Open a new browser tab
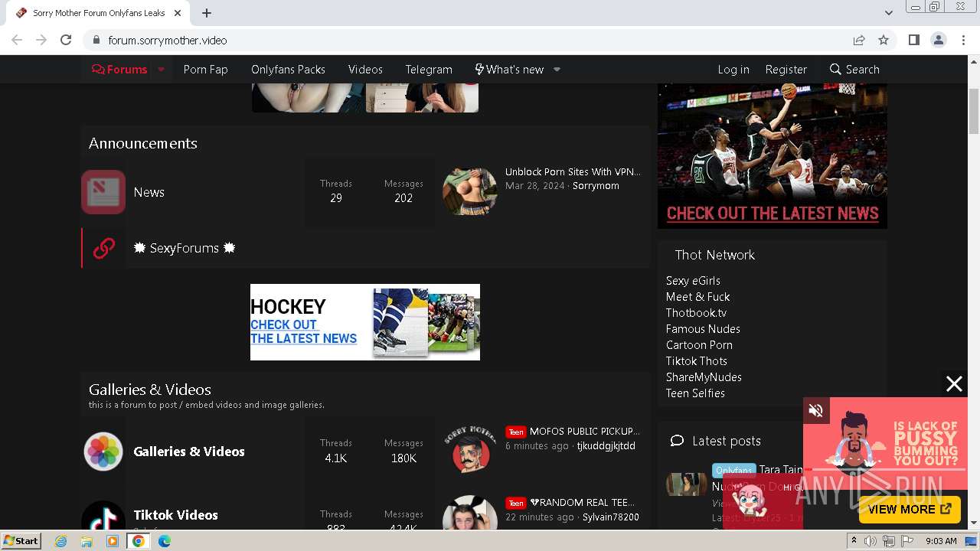 click(207, 13)
